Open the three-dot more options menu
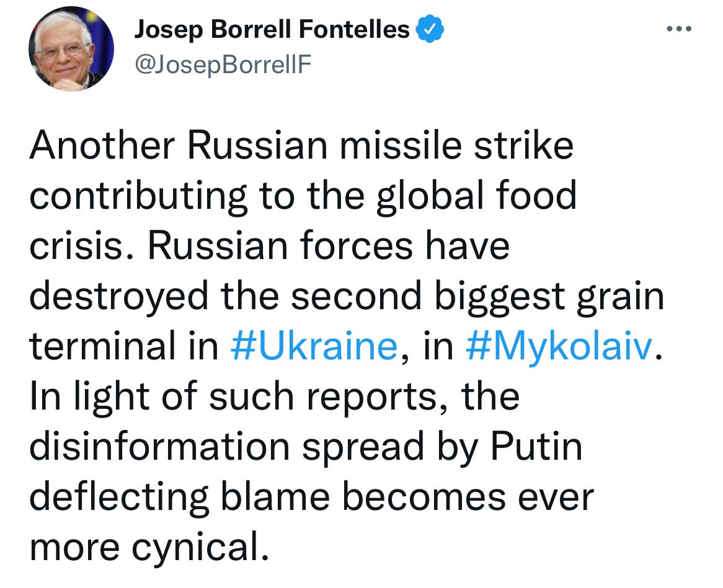Screen dimensions: 723x588 (679, 29)
